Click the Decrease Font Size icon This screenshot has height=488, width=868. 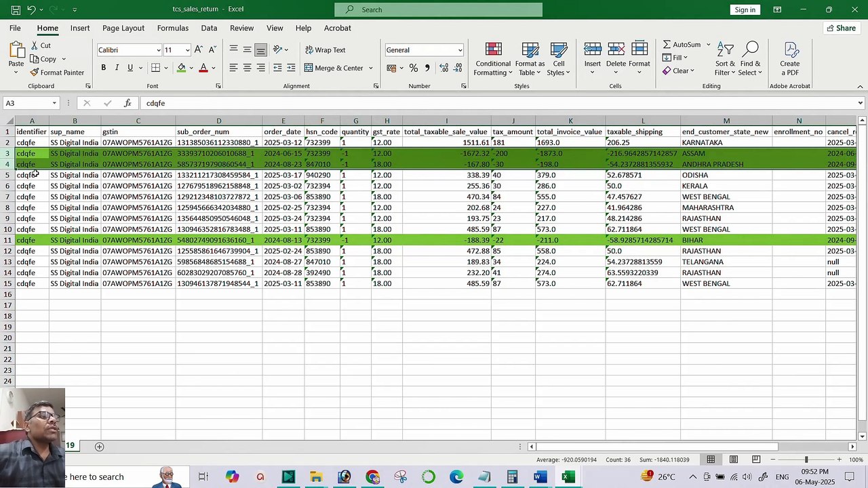(212, 49)
